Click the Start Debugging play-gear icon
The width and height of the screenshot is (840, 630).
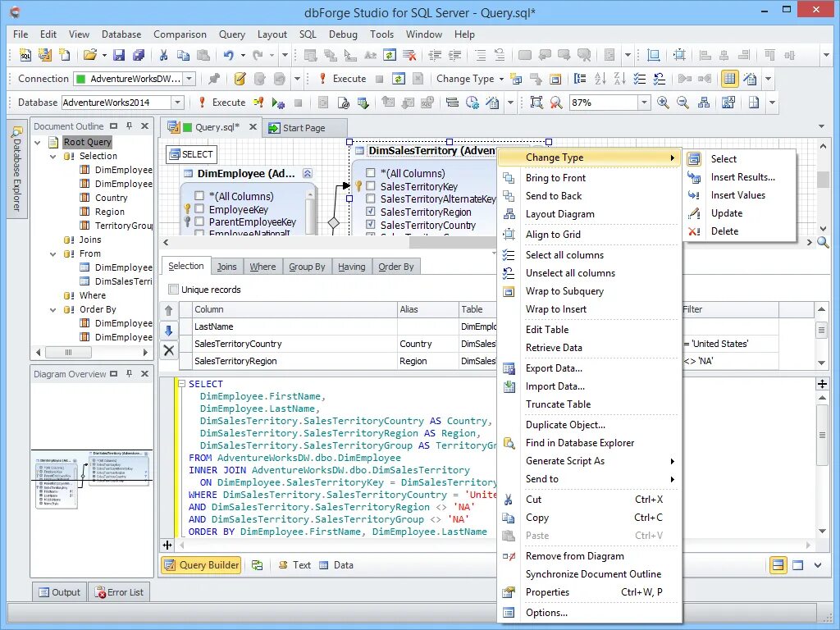[278, 103]
